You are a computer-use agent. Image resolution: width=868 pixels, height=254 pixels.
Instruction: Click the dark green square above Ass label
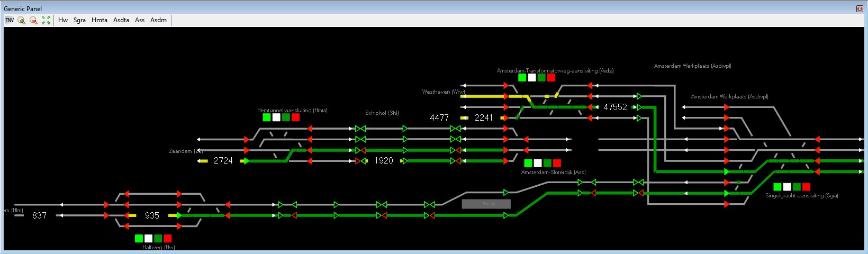point(547,163)
